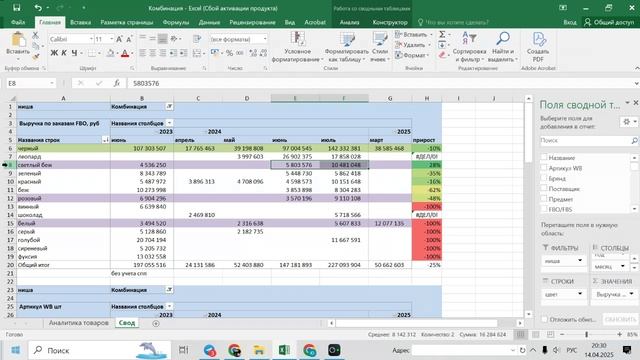This screenshot has width=640, height=360.
Task: Click the Wrap Text icon
Action: tap(197, 39)
